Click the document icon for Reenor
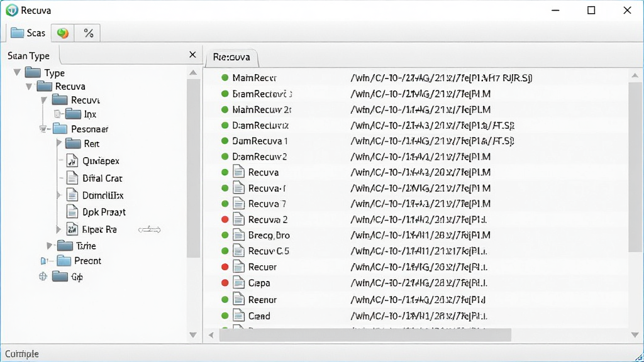This screenshot has width=644, height=362. pyautogui.click(x=238, y=299)
